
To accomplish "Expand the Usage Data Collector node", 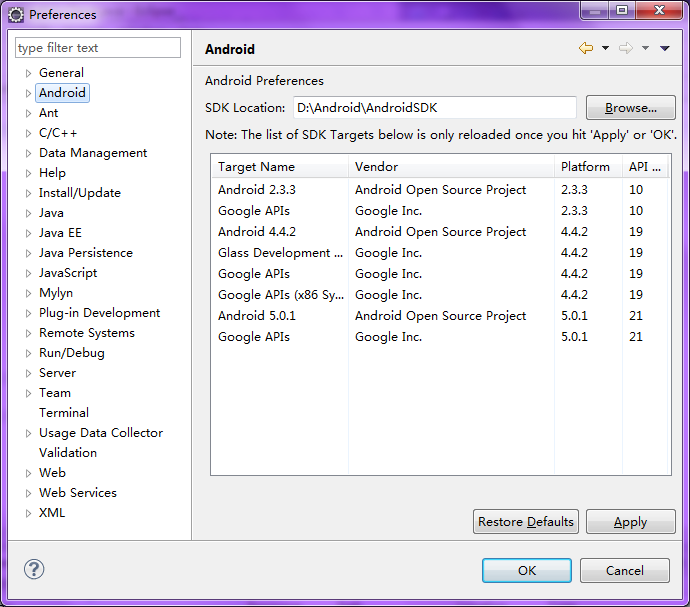I will point(28,433).
